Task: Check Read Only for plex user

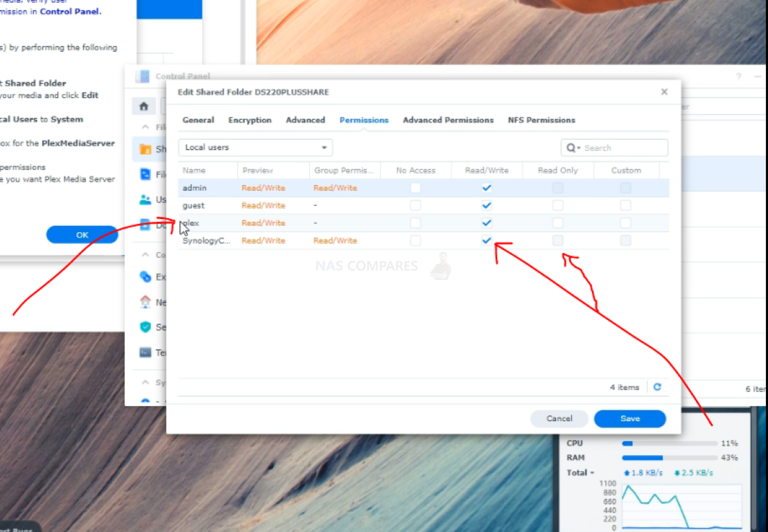Action: coord(557,223)
